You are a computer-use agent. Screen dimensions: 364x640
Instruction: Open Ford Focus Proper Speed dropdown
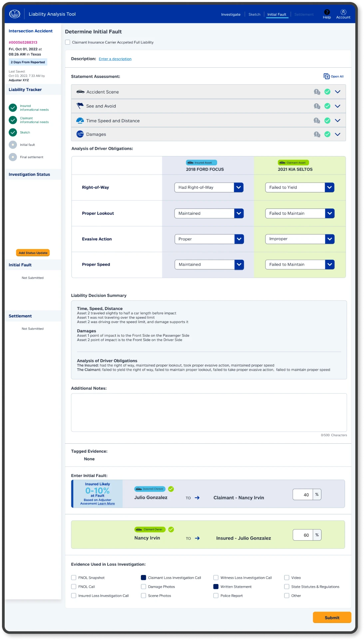click(x=209, y=265)
